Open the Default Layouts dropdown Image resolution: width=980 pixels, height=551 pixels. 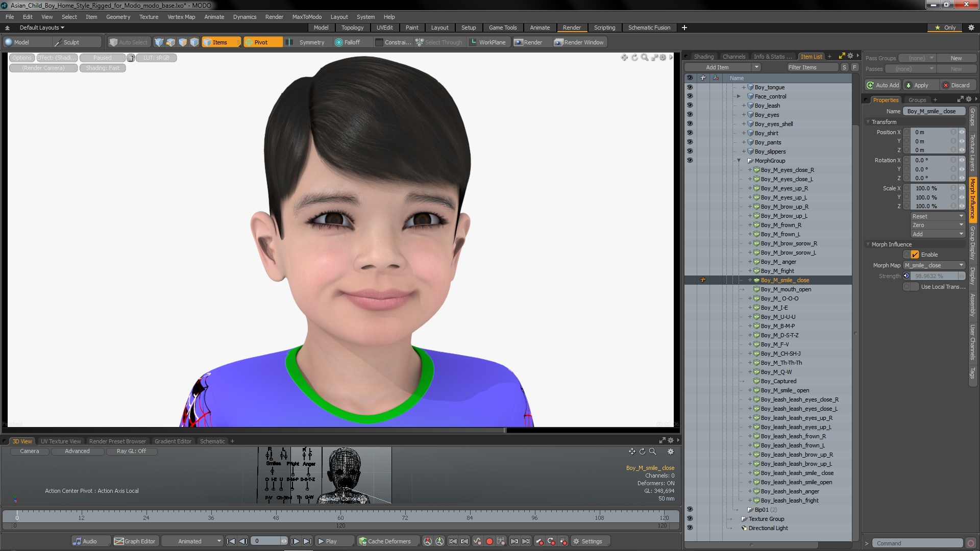click(x=42, y=28)
